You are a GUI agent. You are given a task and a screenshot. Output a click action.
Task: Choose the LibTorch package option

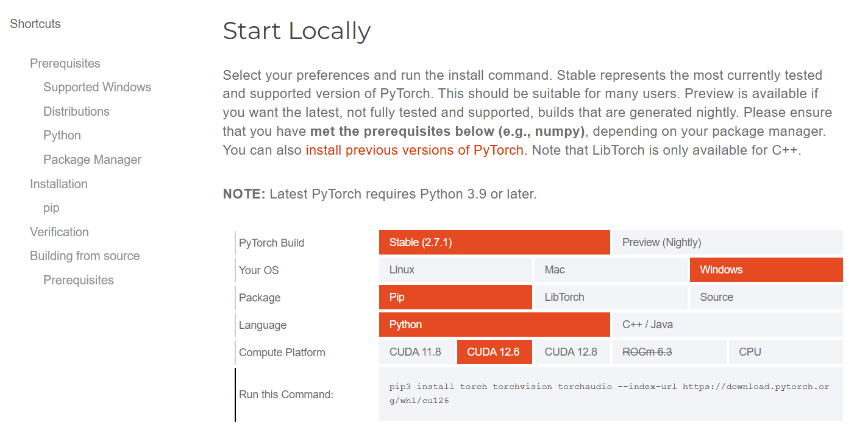(611, 297)
